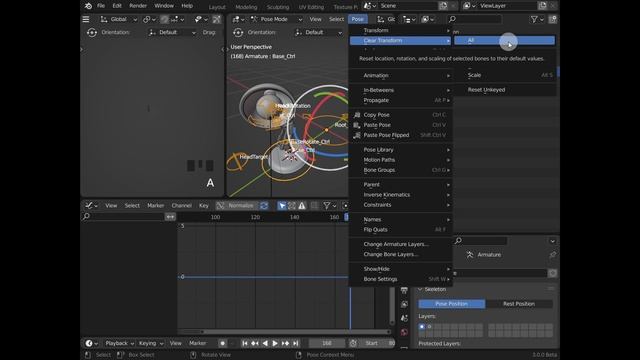Open the Parent submenu
This screenshot has height=360, width=640.
click(400, 185)
